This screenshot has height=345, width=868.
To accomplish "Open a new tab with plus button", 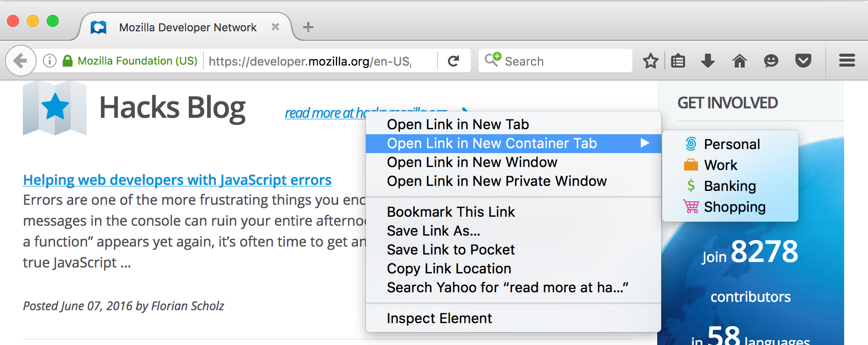I will pyautogui.click(x=308, y=27).
